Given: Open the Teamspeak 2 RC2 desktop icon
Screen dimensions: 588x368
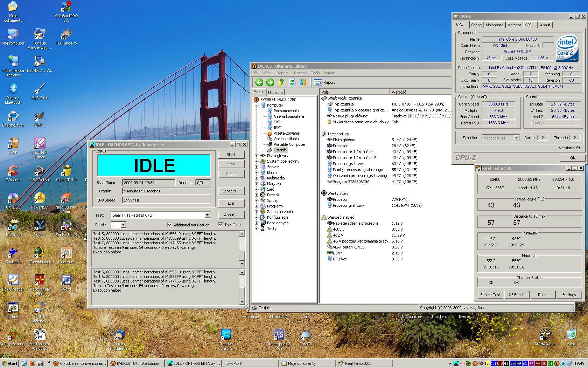Looking at the screenshot, I should [x=279, y=340].
